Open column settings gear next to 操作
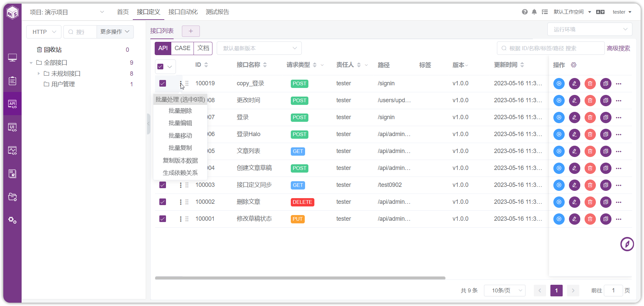The height and width of the screenshot is (306, 644). tap(574, 65)
